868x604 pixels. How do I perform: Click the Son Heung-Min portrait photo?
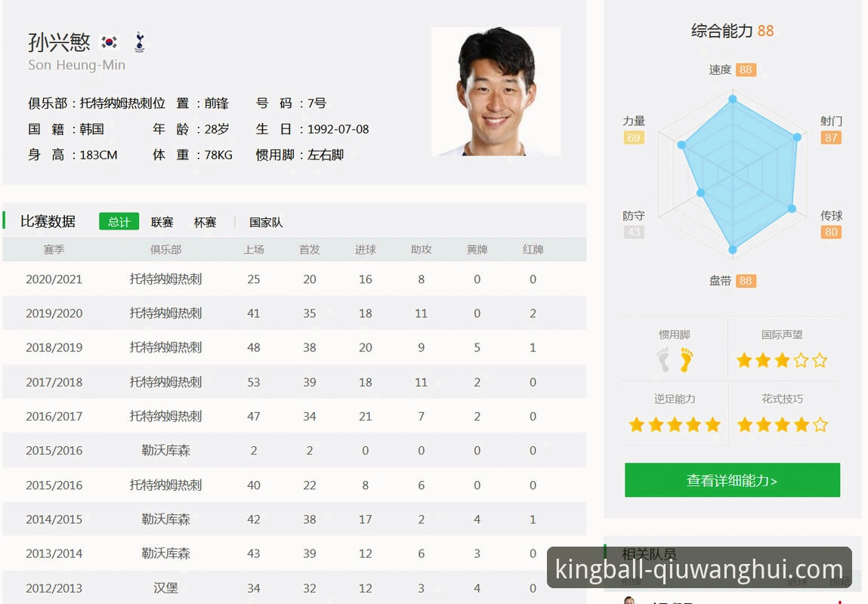tap(496, 91)
